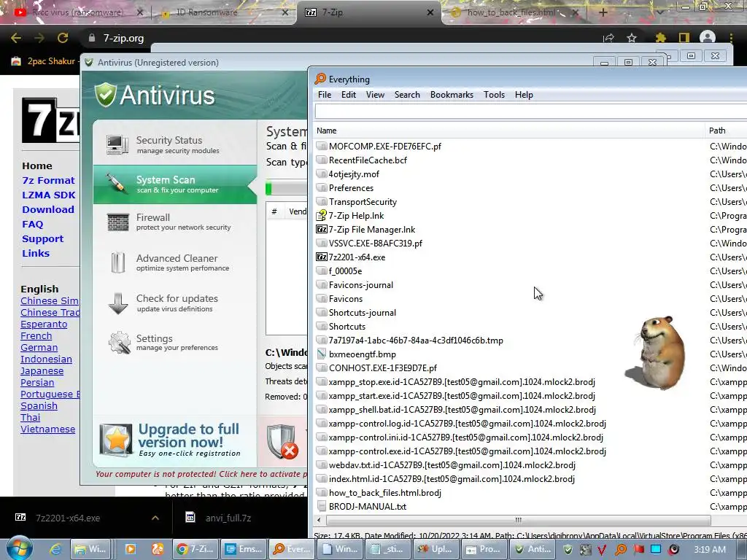Viewport: 747px width, 560px height.
Task: Sort by Name column header in Everything
Action: click(x=508, y=131)
